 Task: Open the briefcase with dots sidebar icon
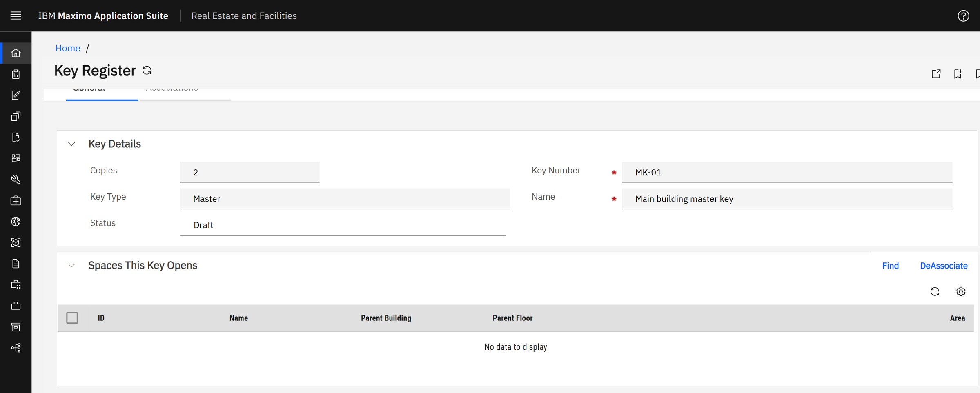point(16,284)
